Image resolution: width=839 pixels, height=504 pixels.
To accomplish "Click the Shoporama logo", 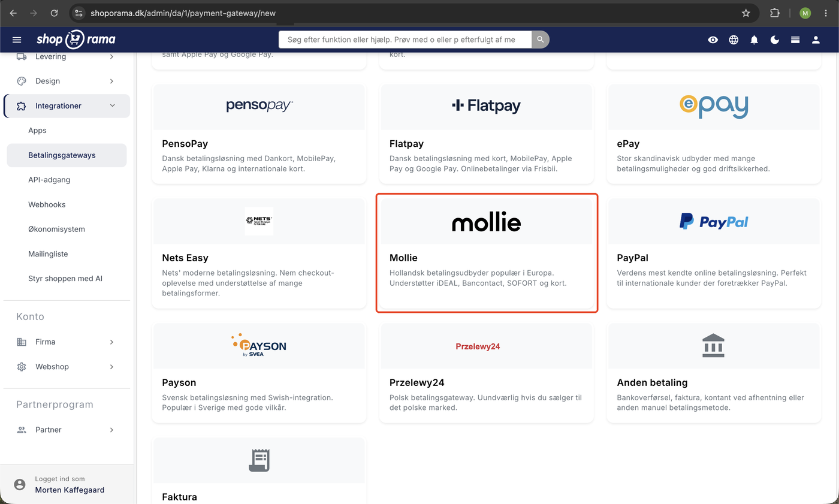I will (x=76, y=40).
